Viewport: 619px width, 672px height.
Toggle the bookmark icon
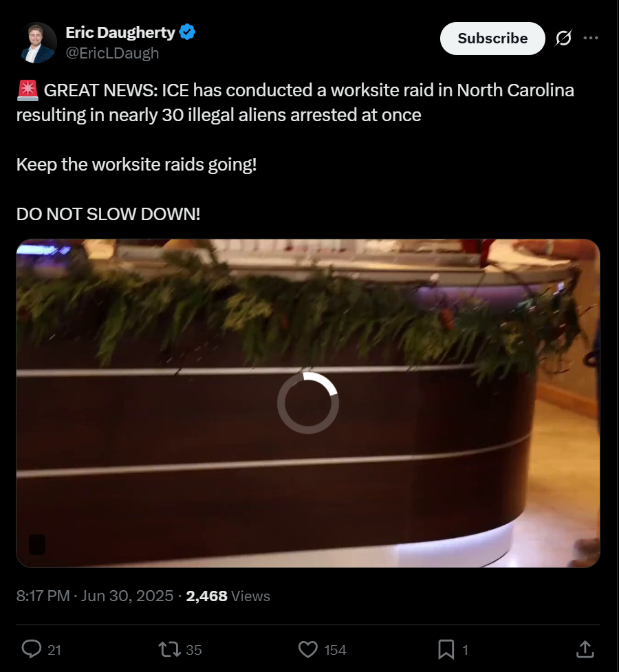click(x=446, y=649)
